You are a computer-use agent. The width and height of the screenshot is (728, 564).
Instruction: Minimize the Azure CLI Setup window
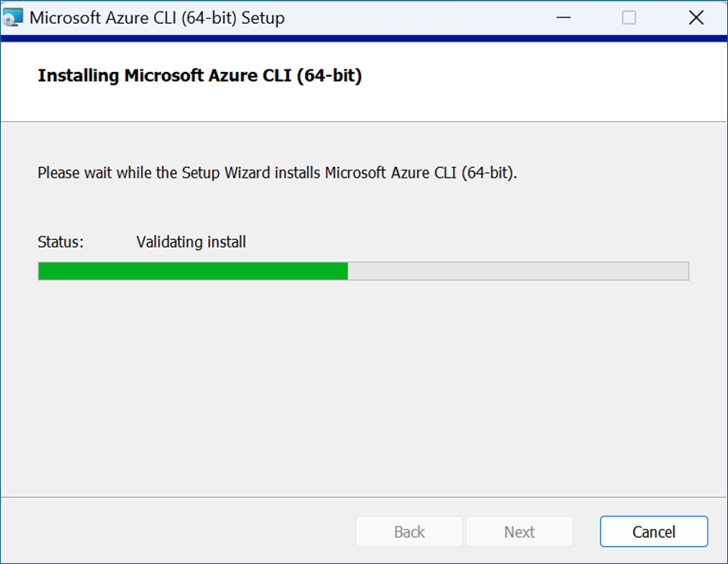coord(563,18)
